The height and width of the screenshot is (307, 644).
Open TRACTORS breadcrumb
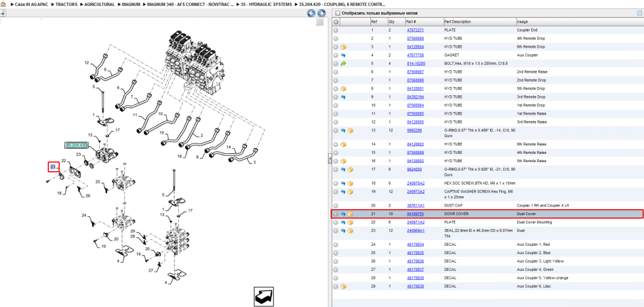(x=66, y=4)
